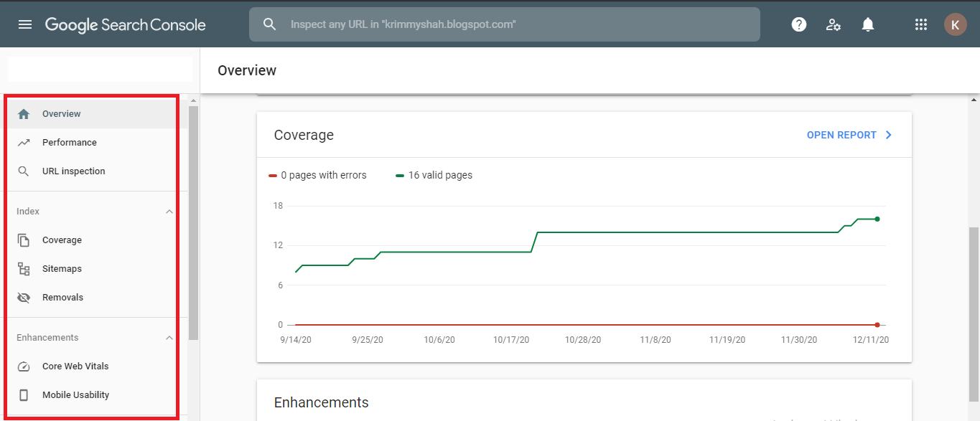Click the Mobile Usability phone icon
Image resolution: width=980 pixels, height=421 pixels.
24,395
